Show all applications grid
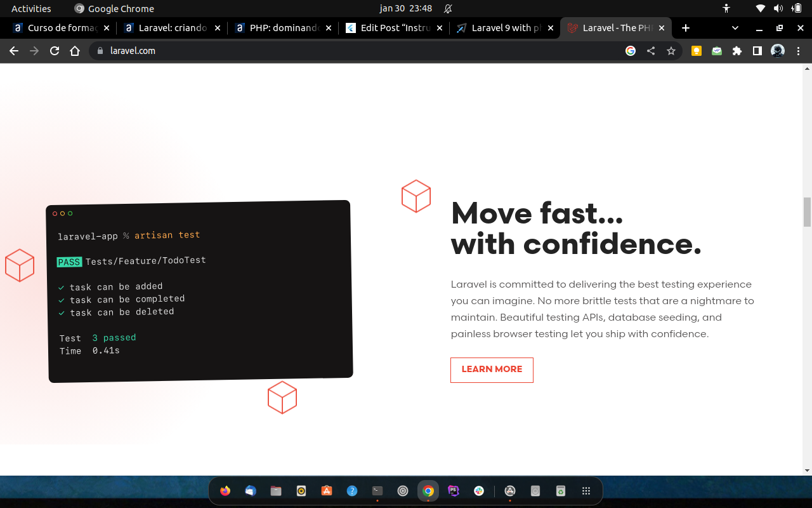The width and height of the screenshot is (812, 508). (586, 491)
